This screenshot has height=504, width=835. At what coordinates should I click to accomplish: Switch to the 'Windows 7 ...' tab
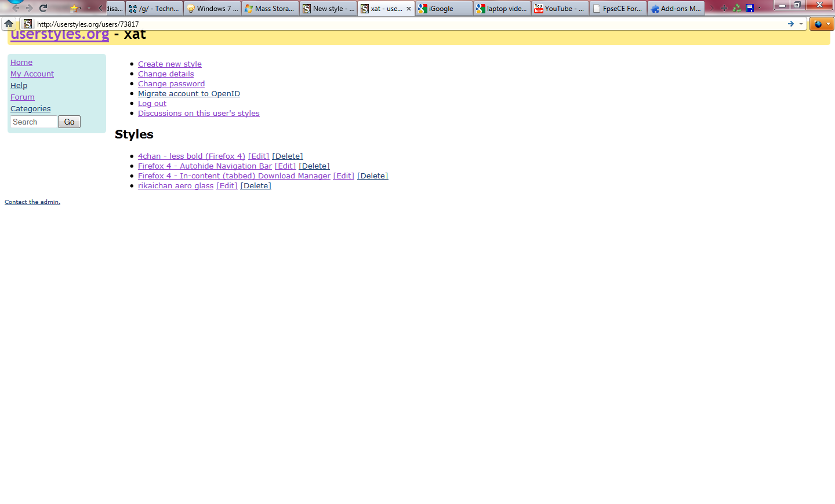212,9
